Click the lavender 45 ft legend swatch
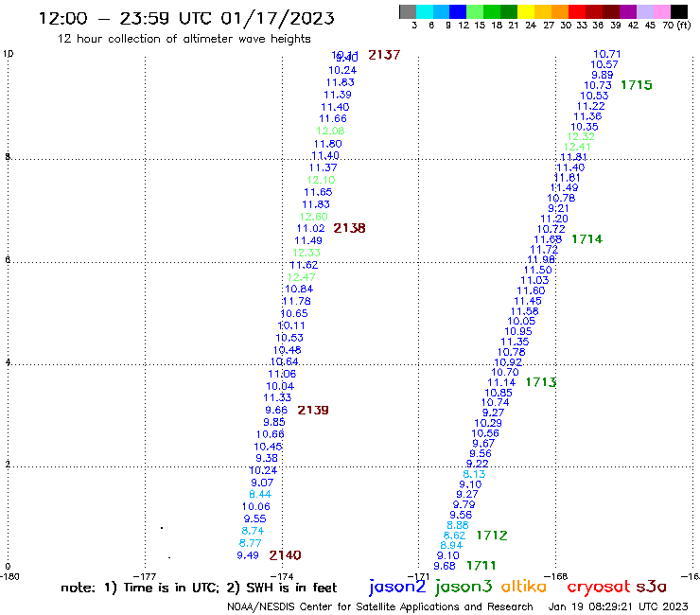The width and height of the screenshot is (700, 615). click(x=644, y=11)
